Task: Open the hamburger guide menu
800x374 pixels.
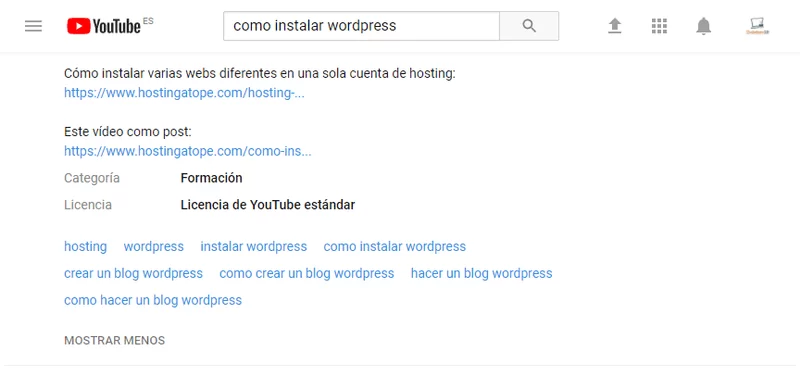Action: coord(33,26)
